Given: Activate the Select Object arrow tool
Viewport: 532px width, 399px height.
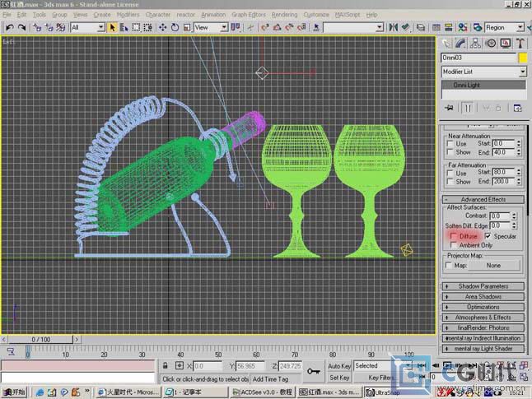Looking at the screenshot, I should (x=112, y=27).
